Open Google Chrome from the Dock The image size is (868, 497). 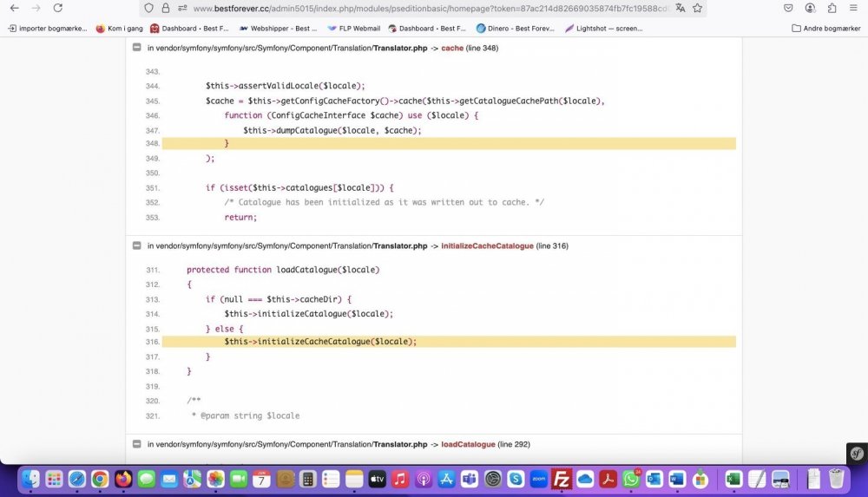[x=100, y=479]
